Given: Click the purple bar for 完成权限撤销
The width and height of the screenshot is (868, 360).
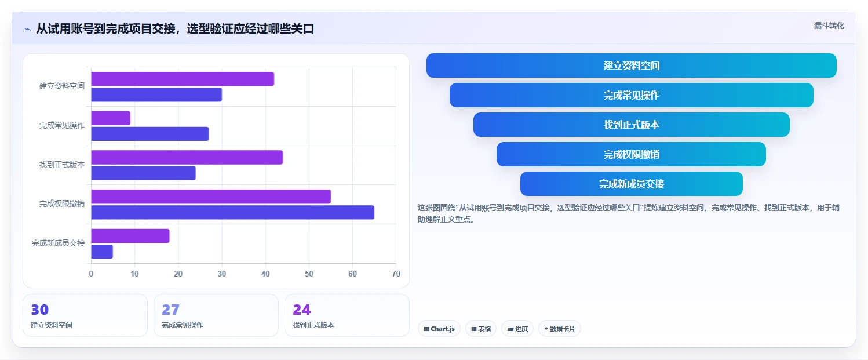Looking at the screenshot, I should coord(211,197).
